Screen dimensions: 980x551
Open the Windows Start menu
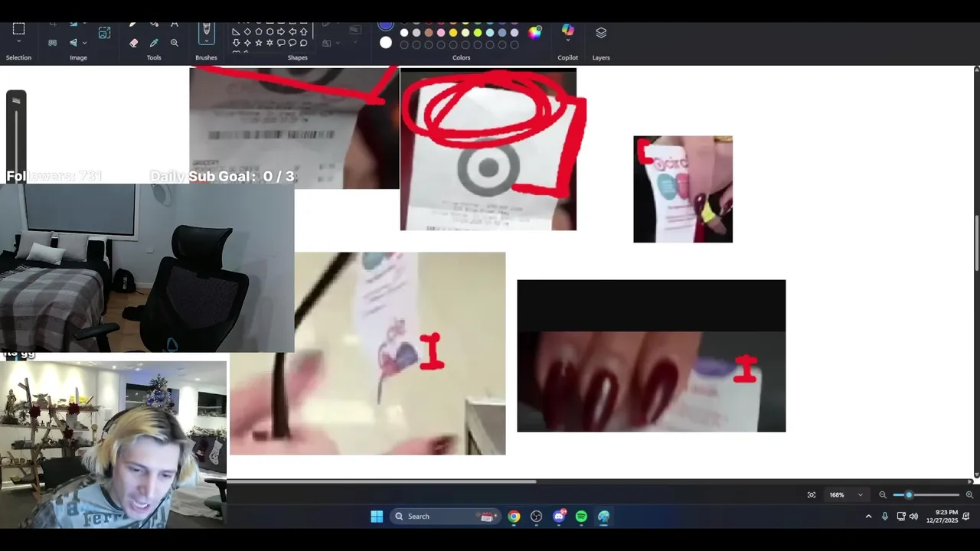(377, 517)
